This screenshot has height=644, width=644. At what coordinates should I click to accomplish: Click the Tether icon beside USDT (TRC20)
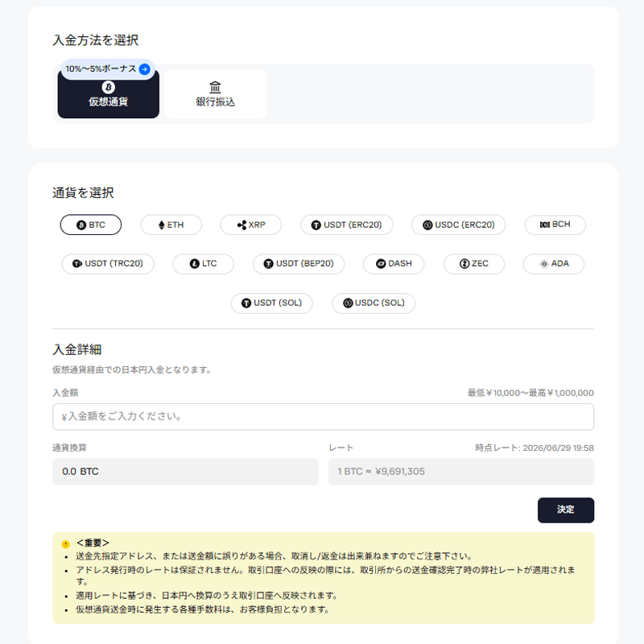click(x=77, y=264)
